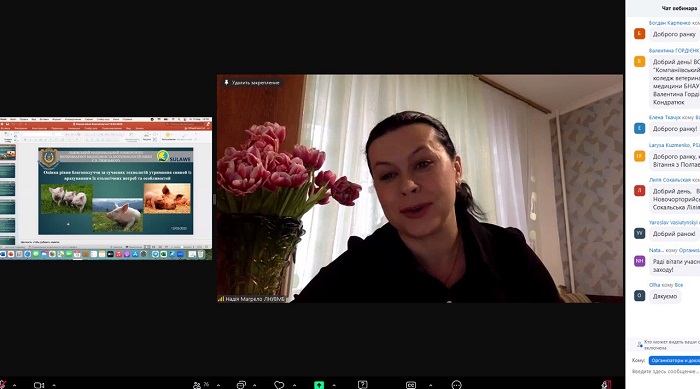Click chat message input field

(x=665, y=371)
